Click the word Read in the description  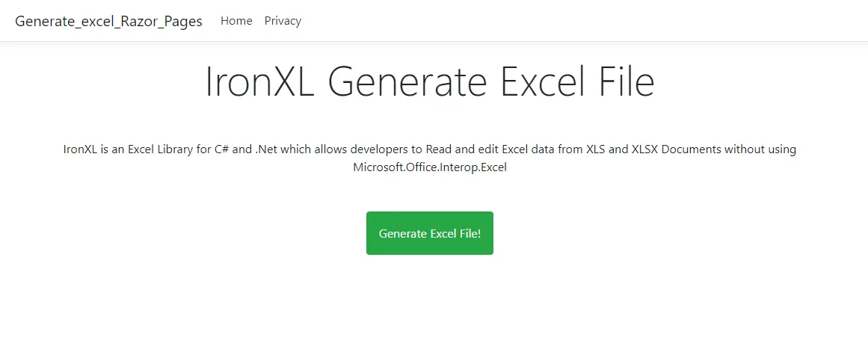point(438,149)
